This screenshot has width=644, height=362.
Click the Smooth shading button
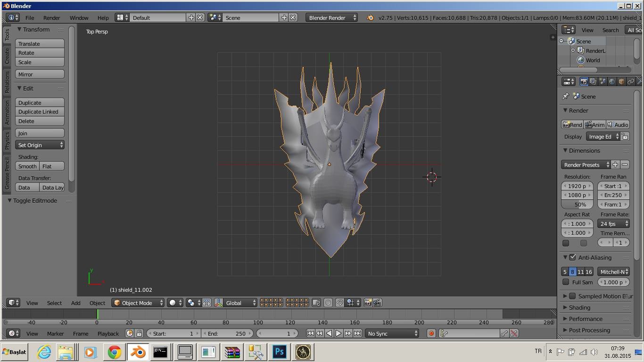(x=27, y=166)
